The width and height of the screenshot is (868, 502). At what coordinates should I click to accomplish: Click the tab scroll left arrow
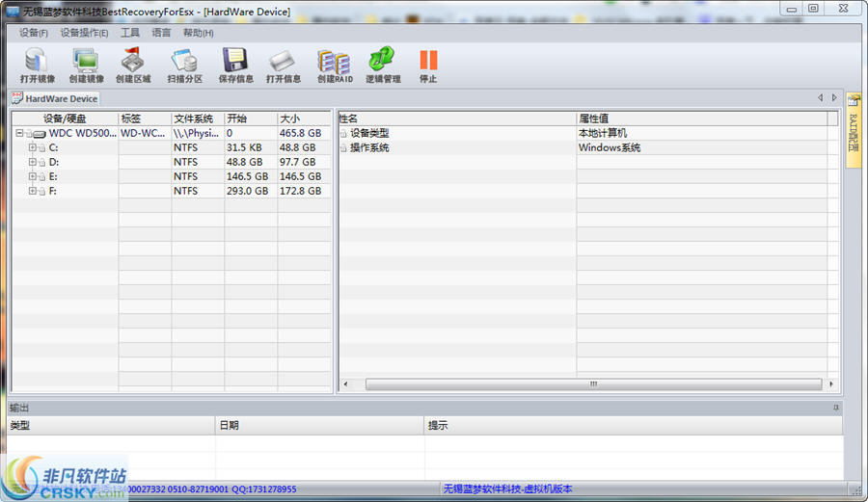point(821,98)
